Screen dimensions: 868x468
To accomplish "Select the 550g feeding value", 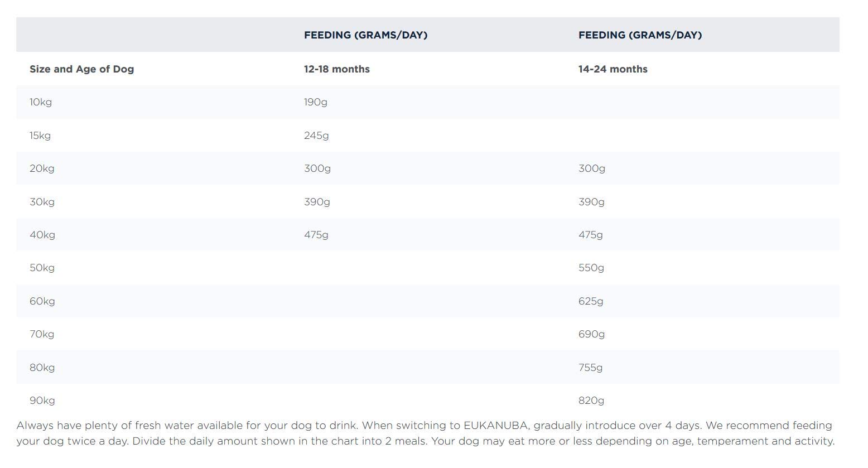I will click(x=591, y=268).
